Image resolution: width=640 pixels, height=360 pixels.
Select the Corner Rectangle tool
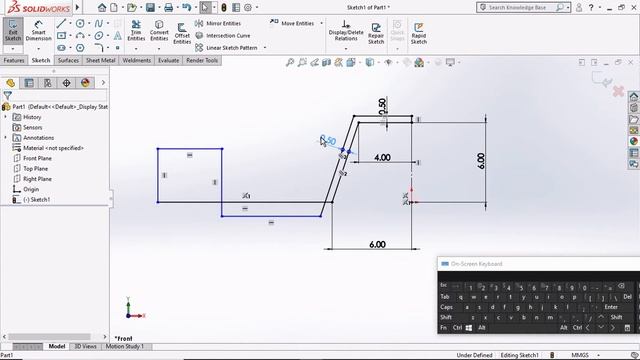click(61, 36)
